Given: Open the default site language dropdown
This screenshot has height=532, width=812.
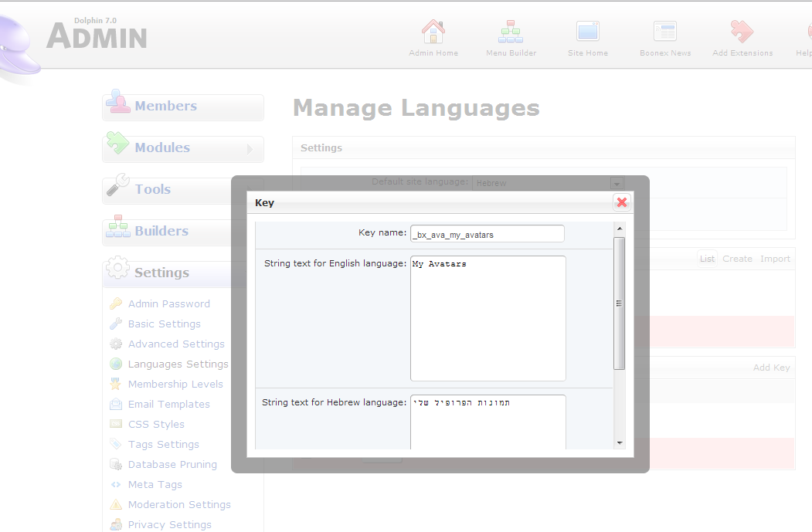Looking at the screenshot, I should point(616,184).
